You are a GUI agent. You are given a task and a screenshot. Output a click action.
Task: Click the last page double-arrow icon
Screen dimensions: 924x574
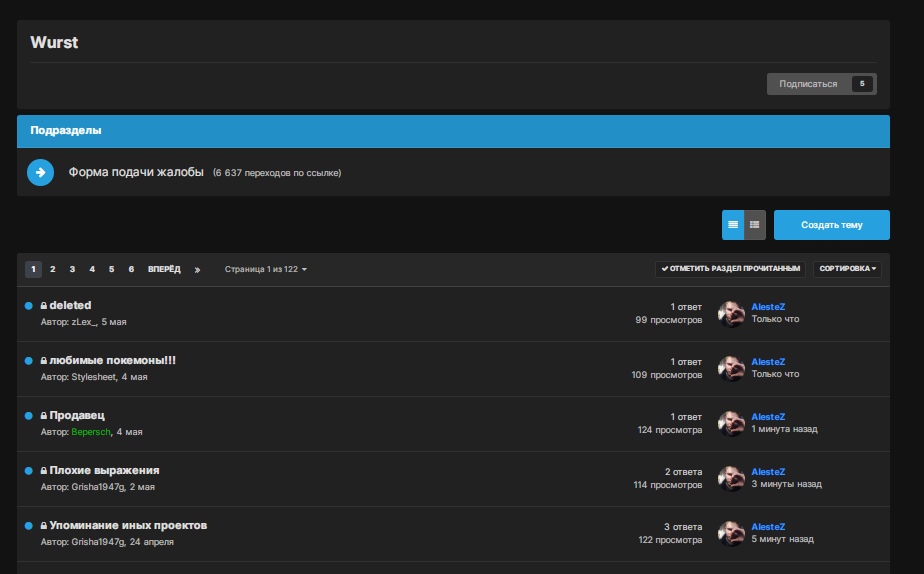coord(197,270)
